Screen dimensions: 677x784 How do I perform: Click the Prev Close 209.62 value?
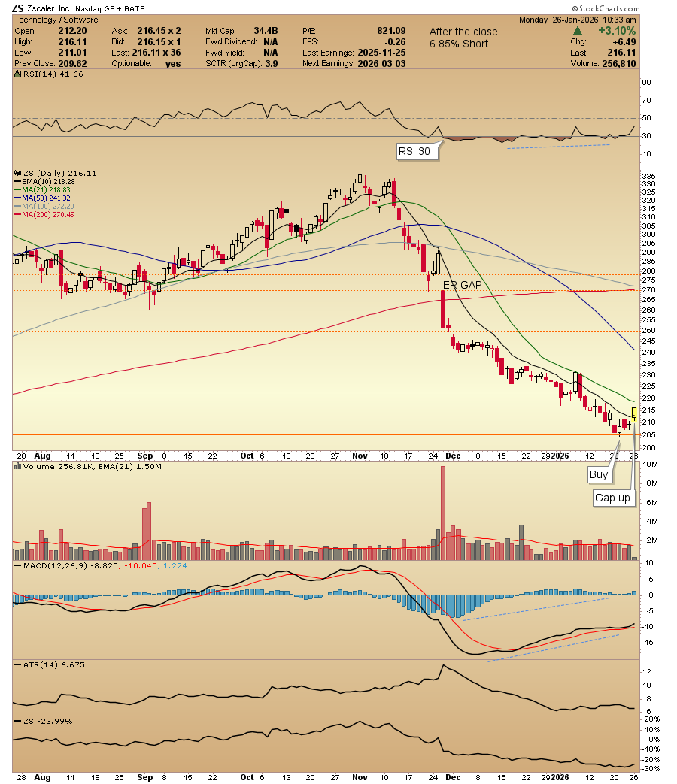(72, 63)
